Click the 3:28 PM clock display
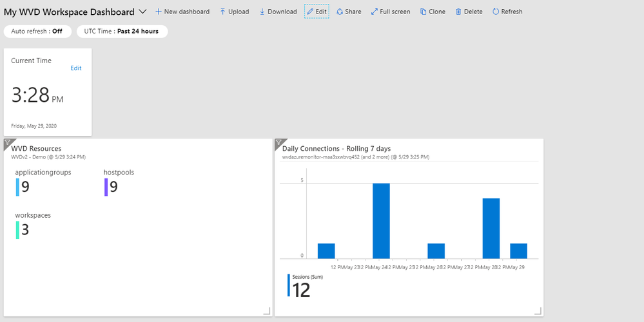 coord(37,95)
